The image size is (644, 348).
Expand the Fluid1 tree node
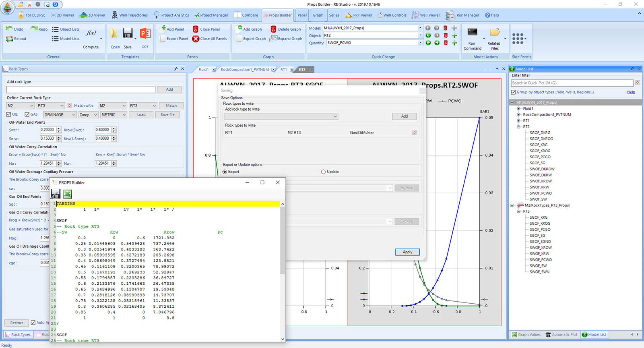[519, 109]
